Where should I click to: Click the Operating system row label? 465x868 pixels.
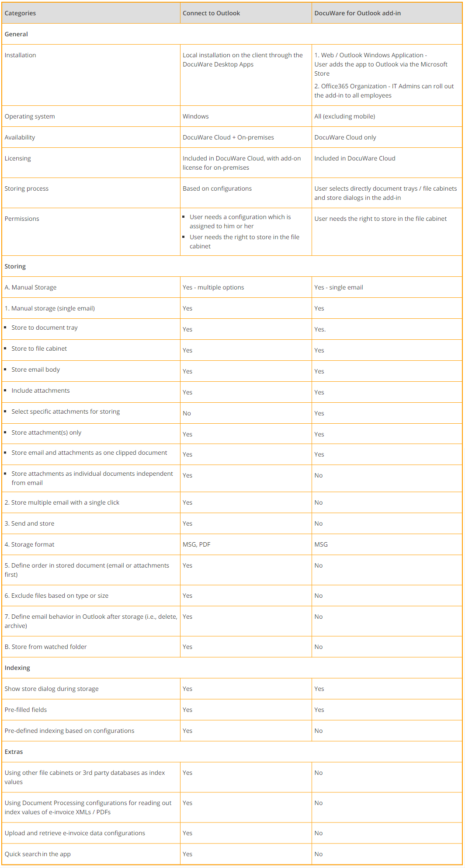point(30,116)
